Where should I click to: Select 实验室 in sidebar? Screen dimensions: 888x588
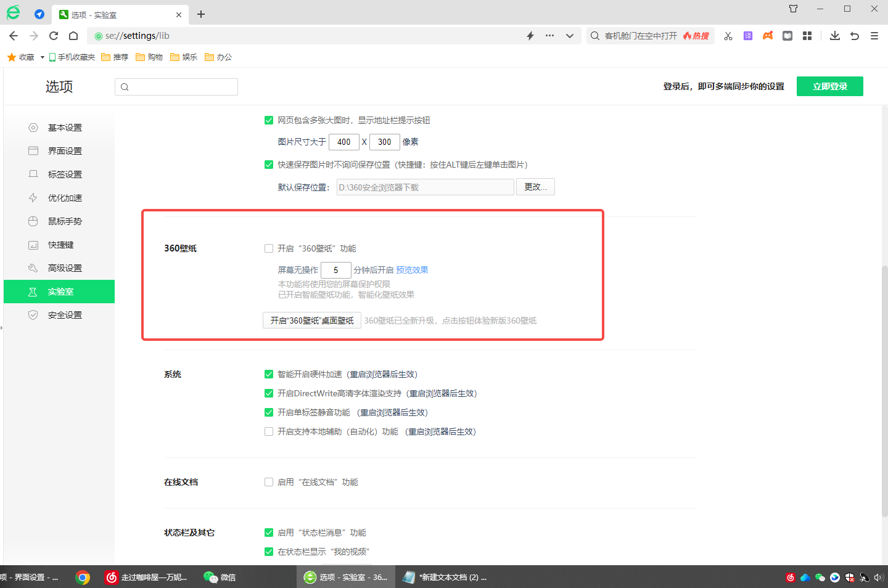pos(59,292)
